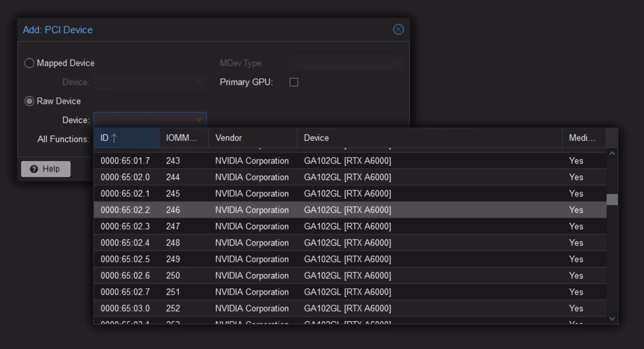Choose PCI device 0000:65:02.0
This screenshot has width=644, height=349.
point(125,178)
